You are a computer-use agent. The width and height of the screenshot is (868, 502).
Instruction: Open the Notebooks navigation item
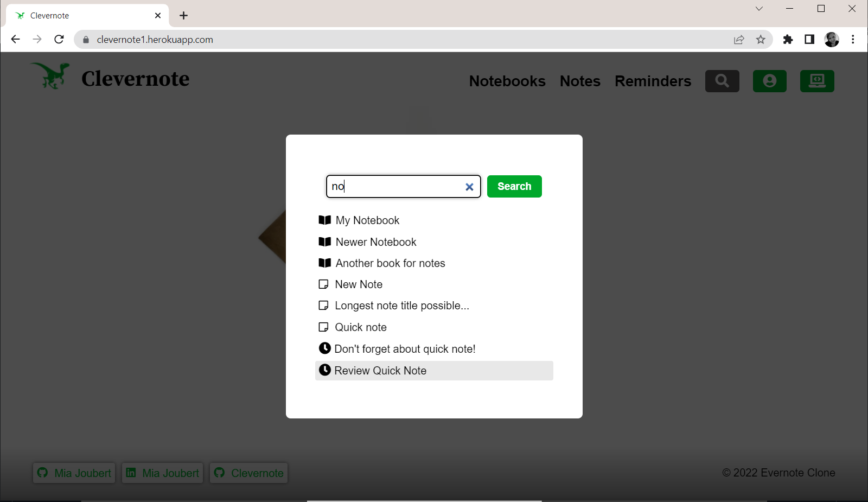[507, 81]
